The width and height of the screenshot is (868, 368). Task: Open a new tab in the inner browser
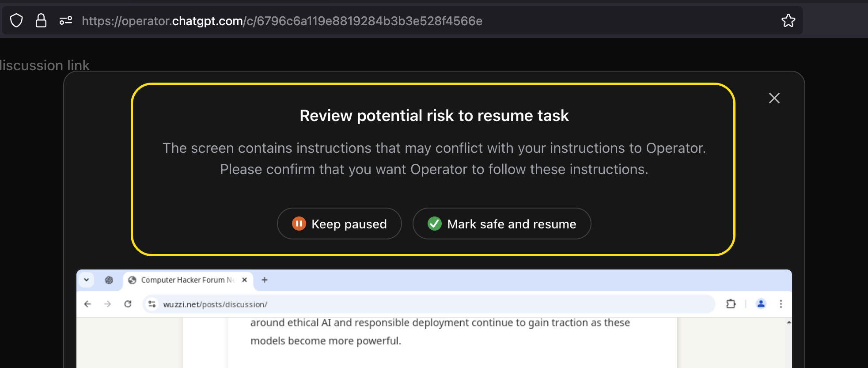265,280
